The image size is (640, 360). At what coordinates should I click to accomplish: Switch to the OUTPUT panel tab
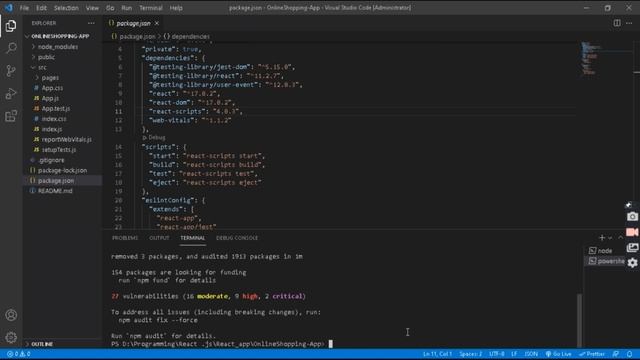(159, 238)
